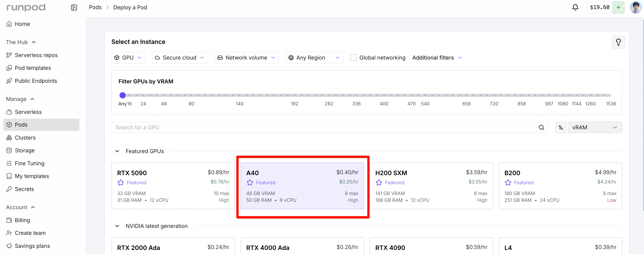
Task: Open the Any Region dropdown
Action: point(314,58)
